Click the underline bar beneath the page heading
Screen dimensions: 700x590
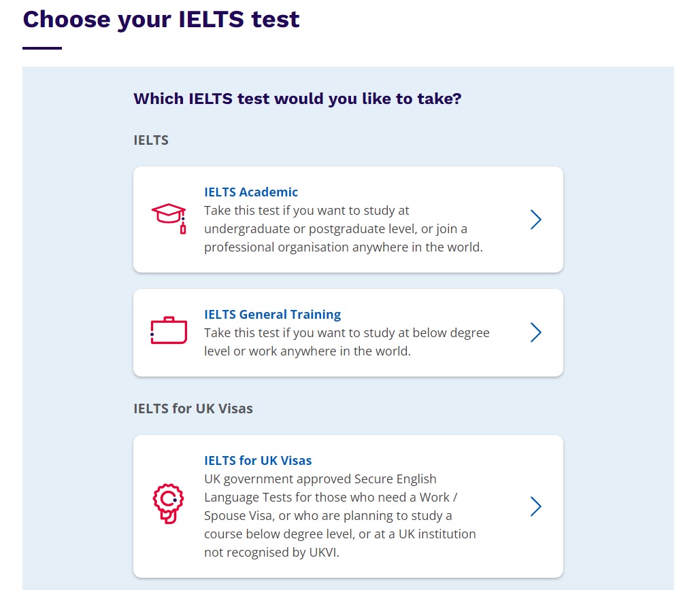tap(42, 48)
